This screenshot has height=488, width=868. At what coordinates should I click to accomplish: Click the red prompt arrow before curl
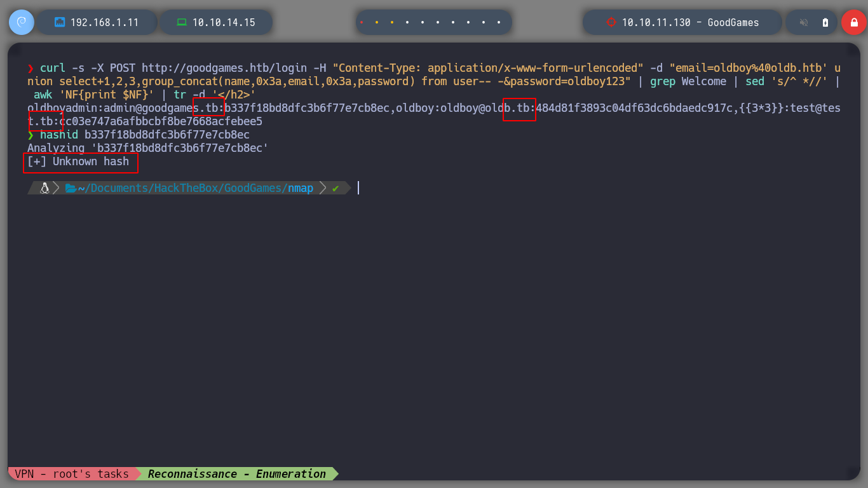31,68
